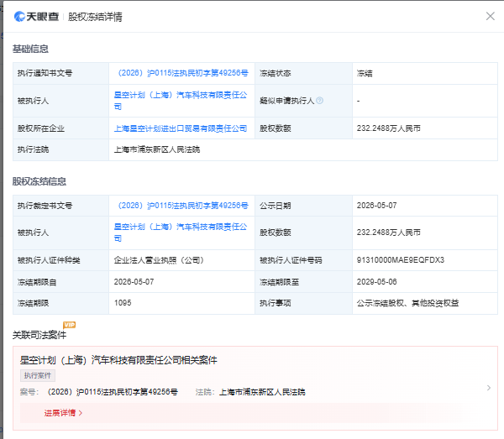The height and width of the screenshot is (439, 504).
Task: Click the 股权冻结详情 dialog title
Action: (x=95, y=17)
